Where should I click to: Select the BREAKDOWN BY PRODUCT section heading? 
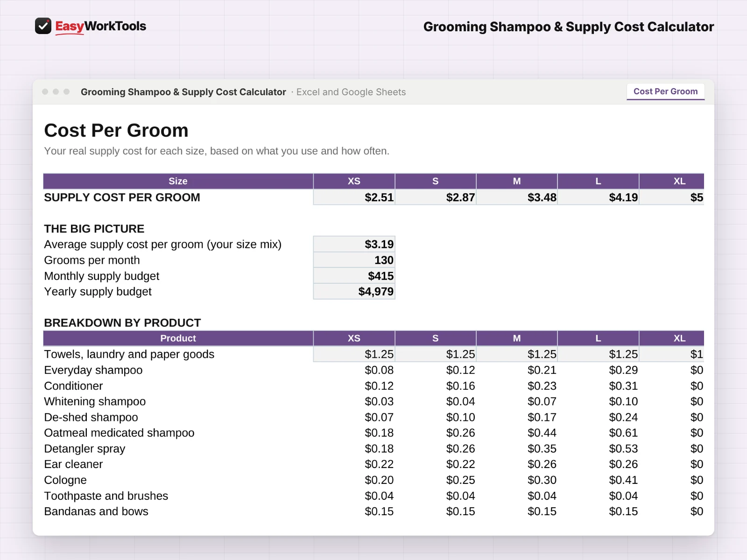pyautogui.click(x=122, y=323)
